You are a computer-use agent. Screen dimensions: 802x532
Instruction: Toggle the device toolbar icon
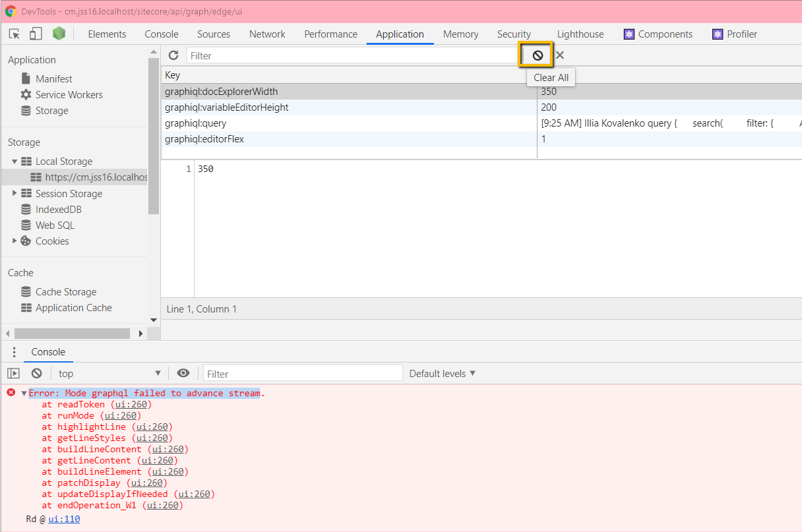click(36, 34)
